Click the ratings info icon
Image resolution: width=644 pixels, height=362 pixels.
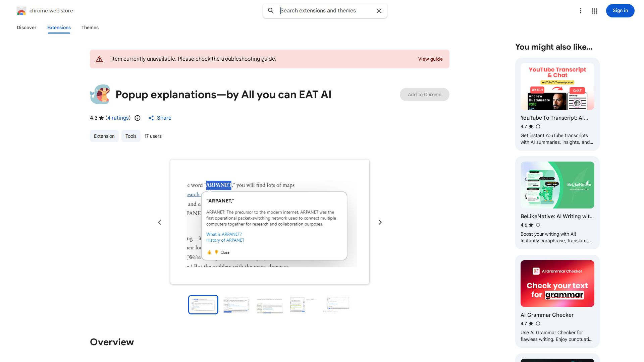[x=138, y=118]
